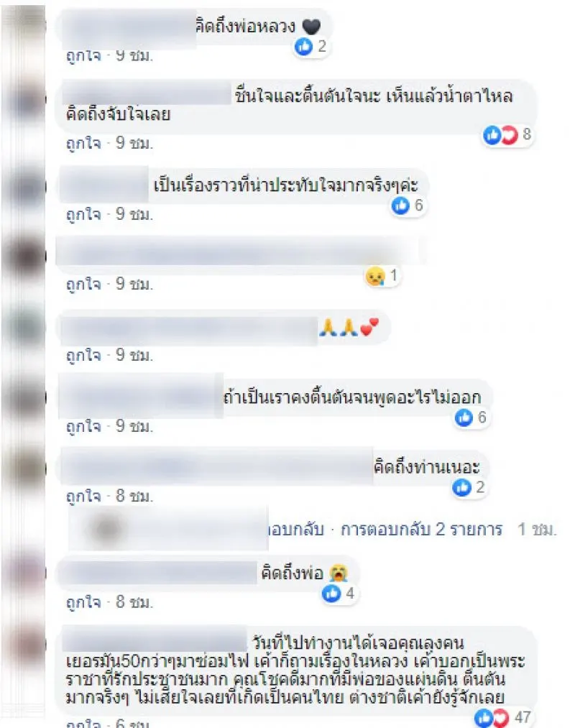575x728 pixels.
Task: Click 'ถูกใจ' under the sad-face reacted comment
Action: pos(83,284)
